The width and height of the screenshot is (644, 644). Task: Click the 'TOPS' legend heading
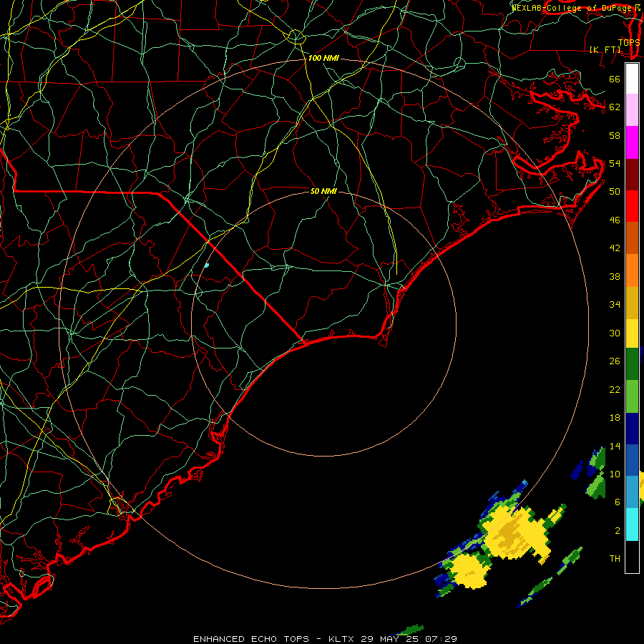(x=629, y=43)
